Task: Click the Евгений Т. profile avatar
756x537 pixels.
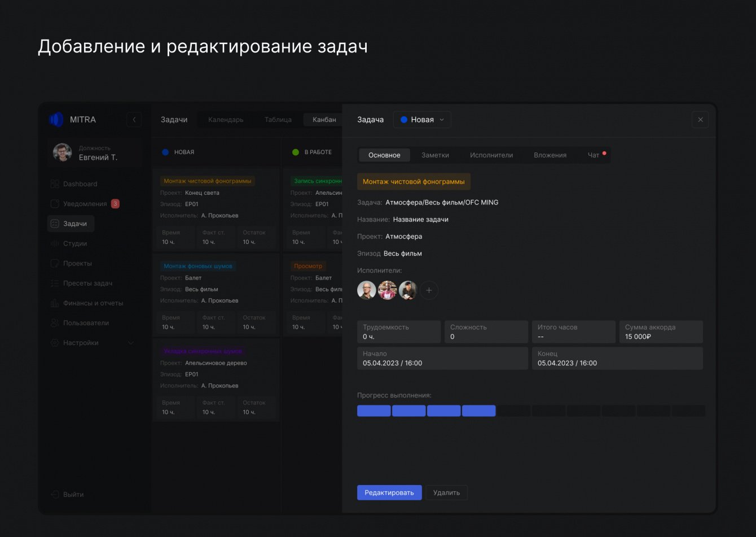Action: tap(63, 152)
